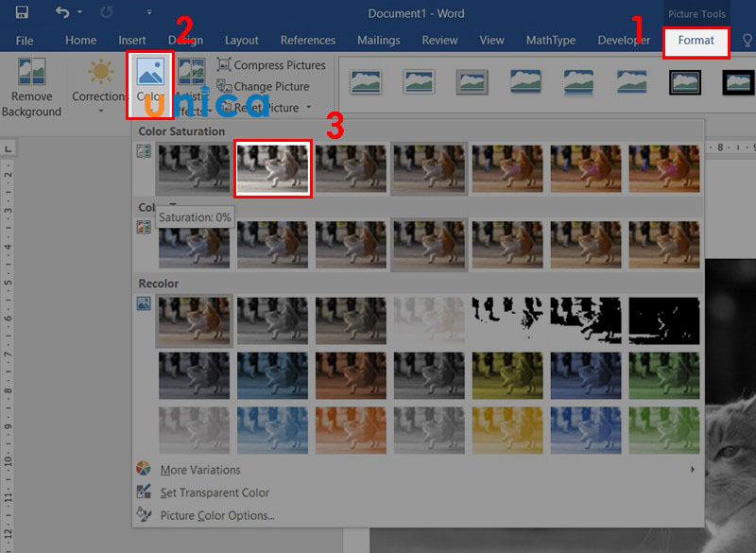The width and height of the screenshot is (756, 553).
Task: Click Change Picture
Action: [263, 86]
